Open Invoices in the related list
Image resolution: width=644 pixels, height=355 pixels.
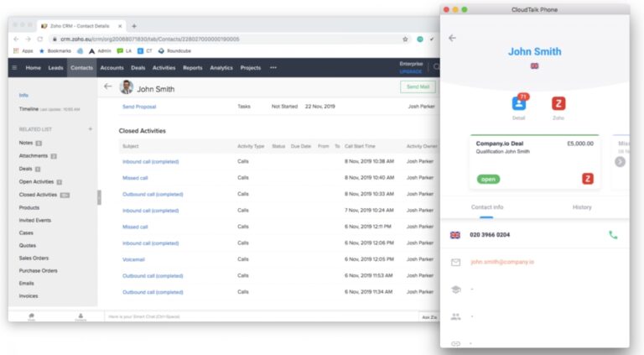pyautogui.click(x=29, y=295)
